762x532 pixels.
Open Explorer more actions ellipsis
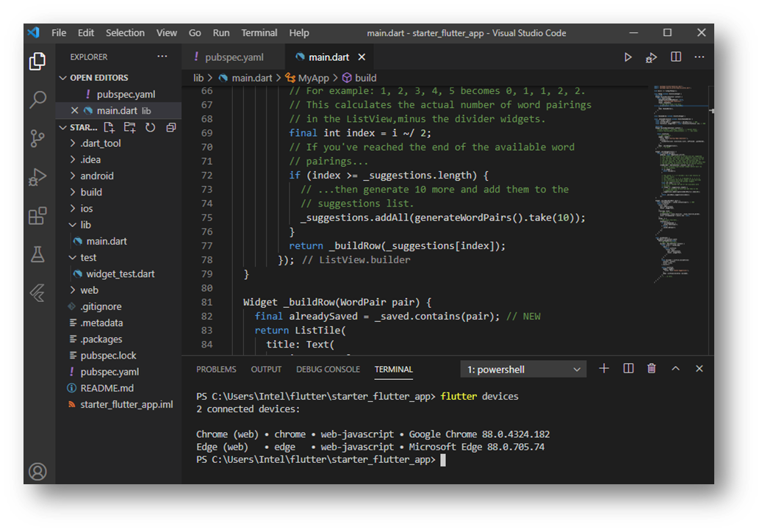(162, 57)
